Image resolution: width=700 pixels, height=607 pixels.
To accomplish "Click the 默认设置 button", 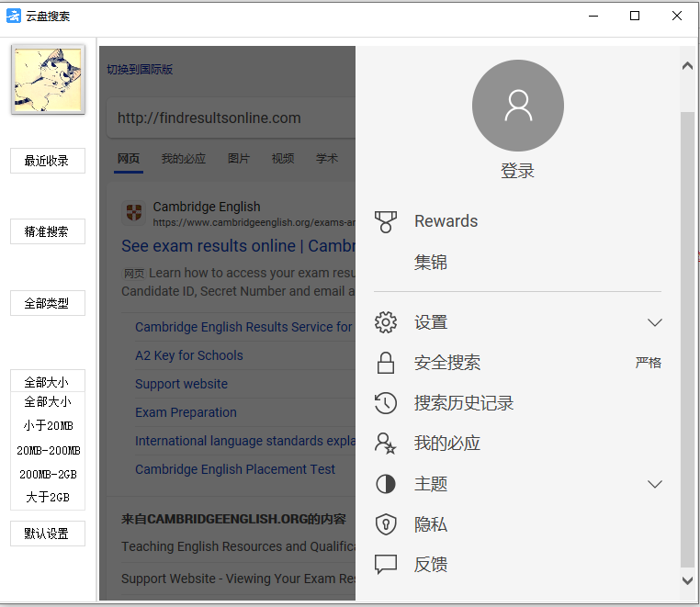I will [48, 534].
